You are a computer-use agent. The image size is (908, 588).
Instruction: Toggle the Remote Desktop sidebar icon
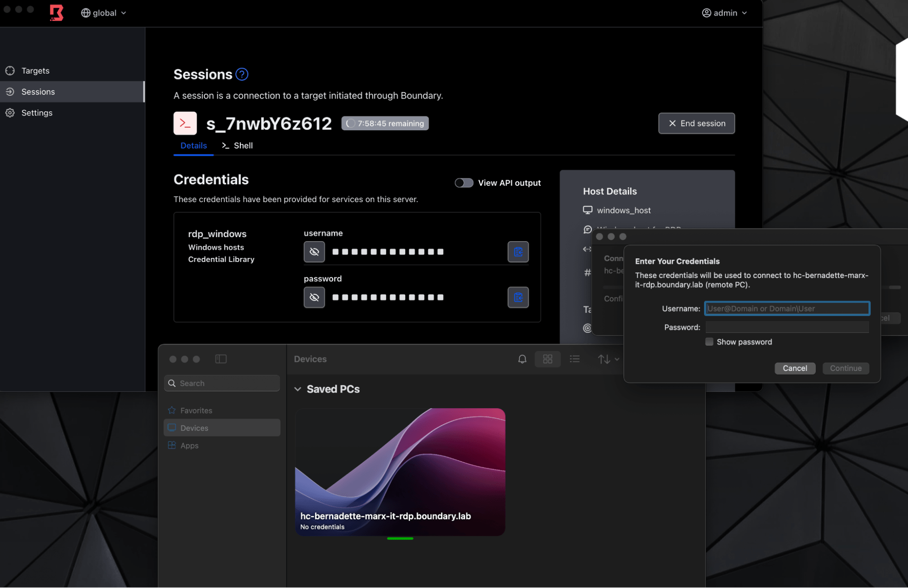[x=221, y=359]
